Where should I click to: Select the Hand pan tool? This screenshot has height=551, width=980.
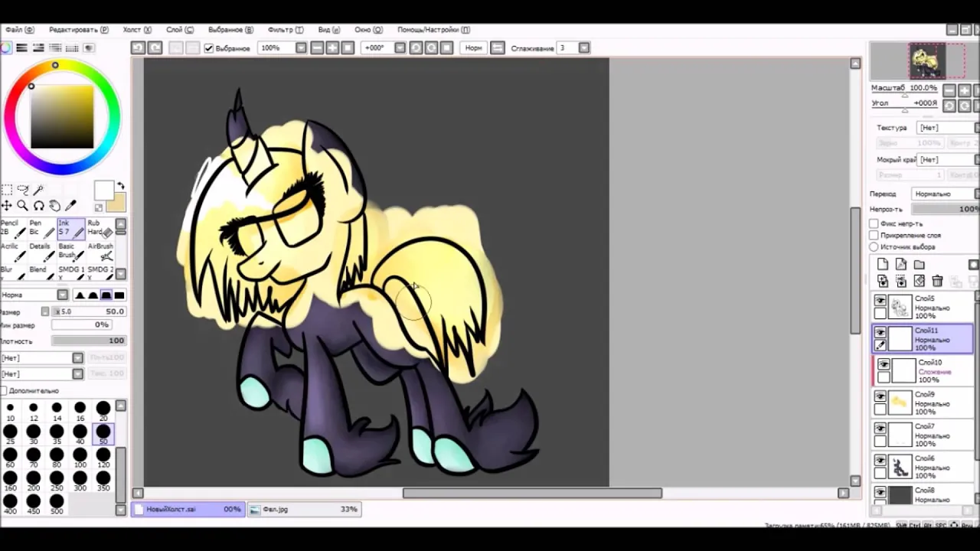54,205
